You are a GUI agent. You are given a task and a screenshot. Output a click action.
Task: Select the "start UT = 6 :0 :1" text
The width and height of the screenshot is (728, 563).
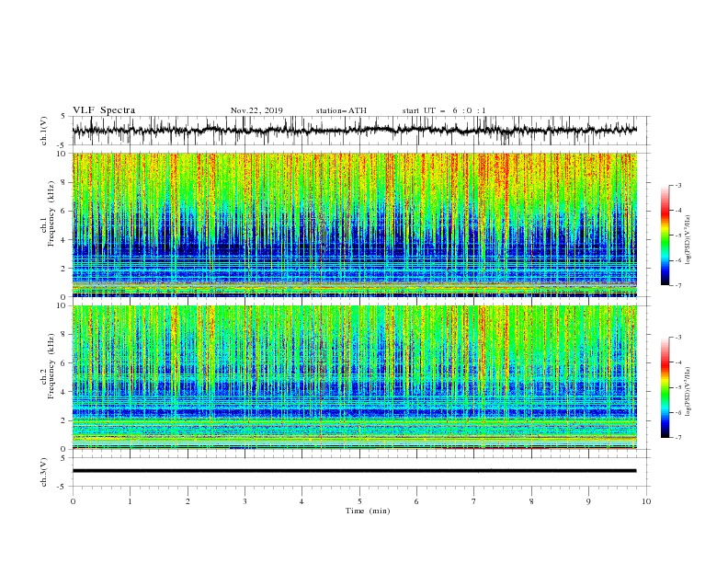point(444,110)
